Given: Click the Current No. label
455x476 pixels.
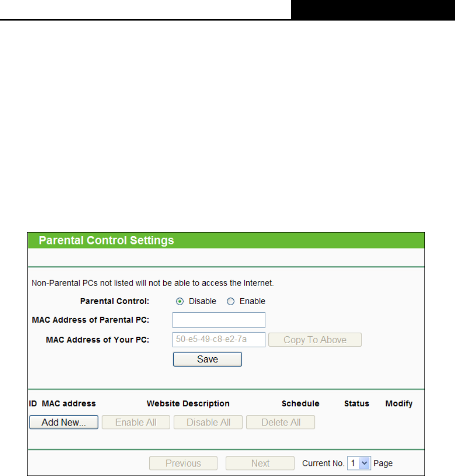Looking at the screenshot, I should click(x=323, y=463).
